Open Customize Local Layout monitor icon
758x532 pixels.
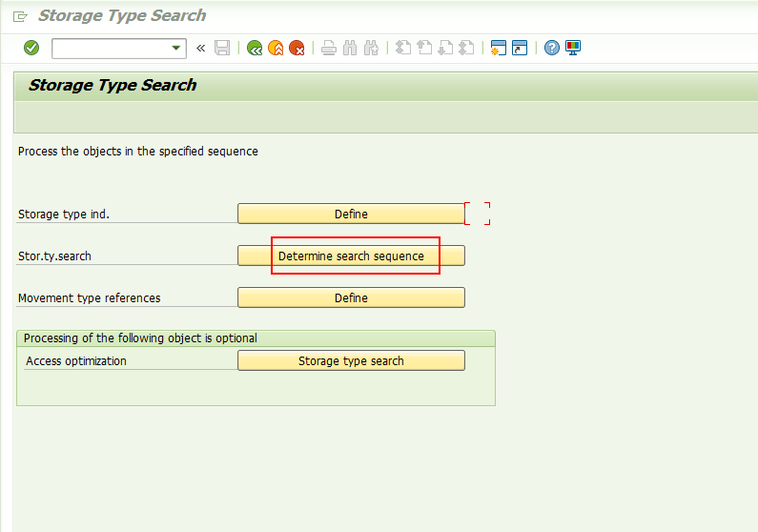pyautogui.click(x=573, y=48)
